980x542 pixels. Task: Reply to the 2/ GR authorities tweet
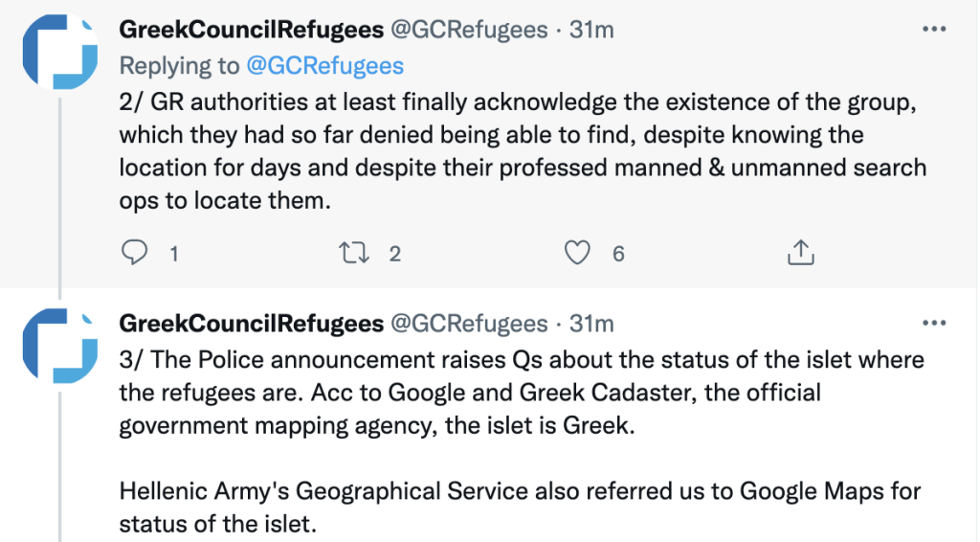point(134,253)
